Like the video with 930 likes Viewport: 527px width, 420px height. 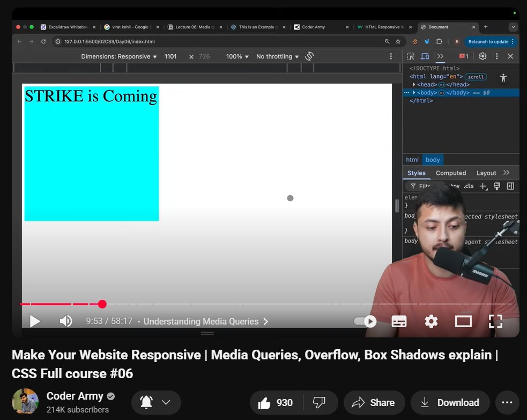click(x=276, y=402)
